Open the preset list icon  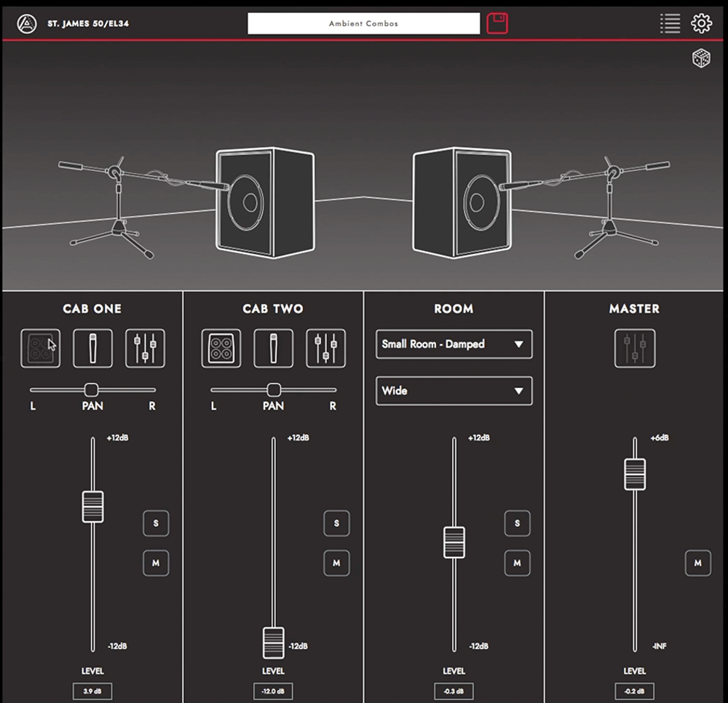(670, 23)
